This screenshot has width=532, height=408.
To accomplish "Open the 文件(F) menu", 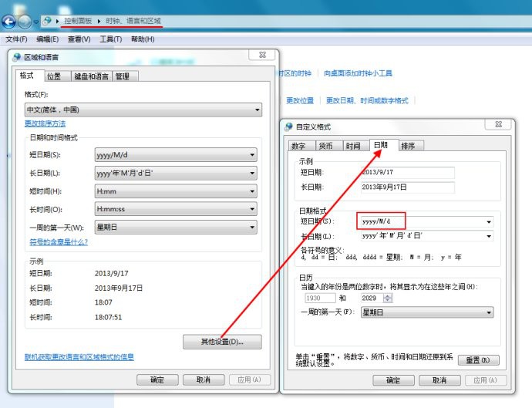I will (x=16, y=39).
